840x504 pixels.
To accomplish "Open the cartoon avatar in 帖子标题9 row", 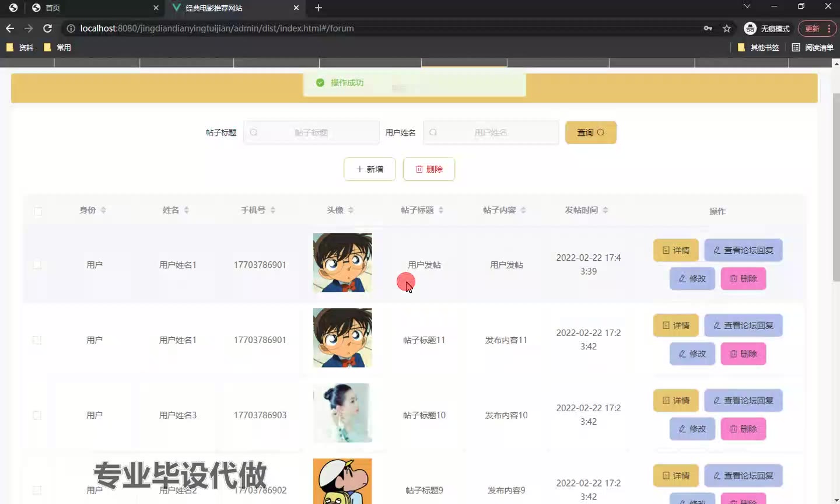I will (342, 481).
